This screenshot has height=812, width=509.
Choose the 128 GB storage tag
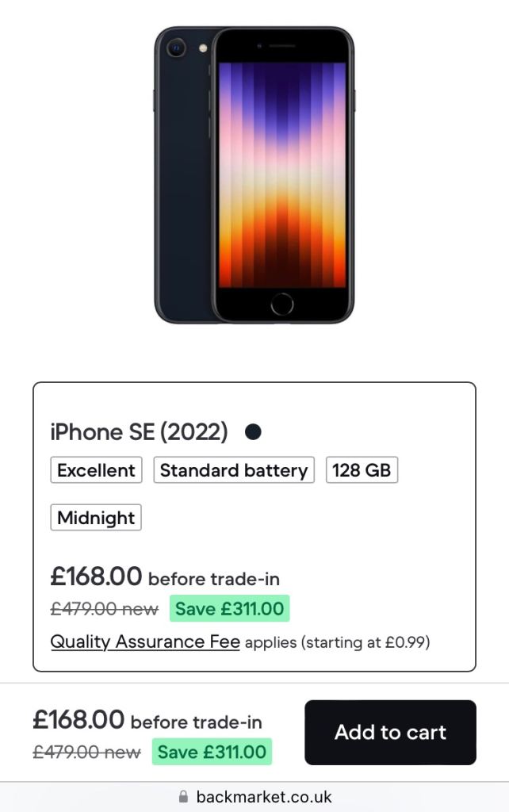click(x=362, y=470)
